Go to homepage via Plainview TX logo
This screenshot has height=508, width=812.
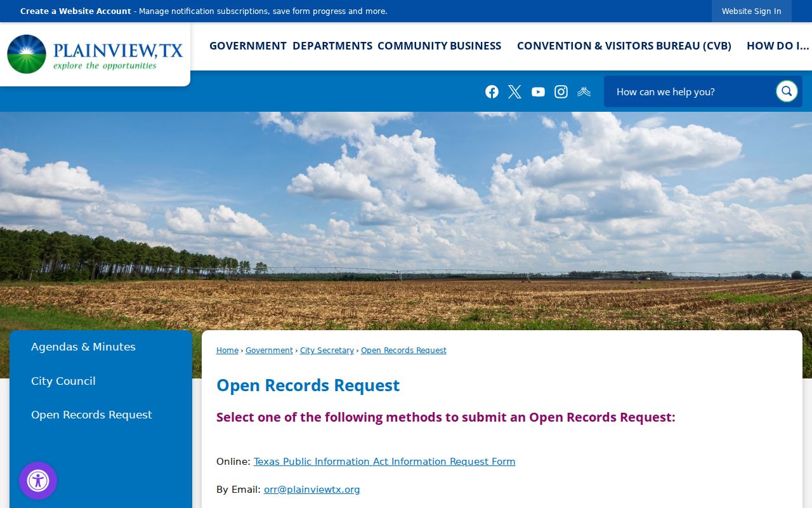[x=95, y=54]
